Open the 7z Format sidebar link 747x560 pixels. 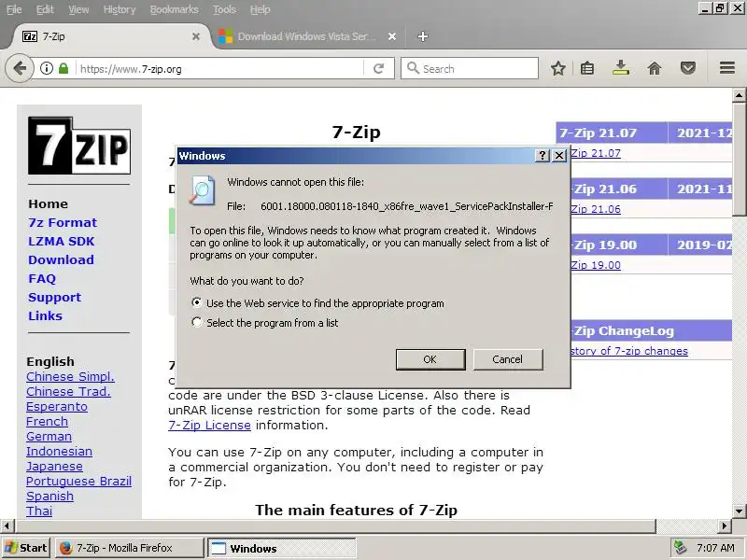63,222
